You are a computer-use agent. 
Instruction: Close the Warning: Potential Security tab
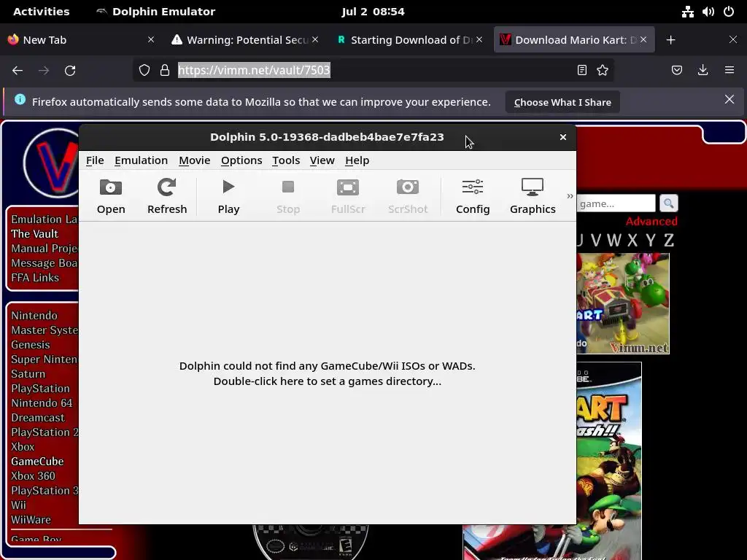coord(315,40)
